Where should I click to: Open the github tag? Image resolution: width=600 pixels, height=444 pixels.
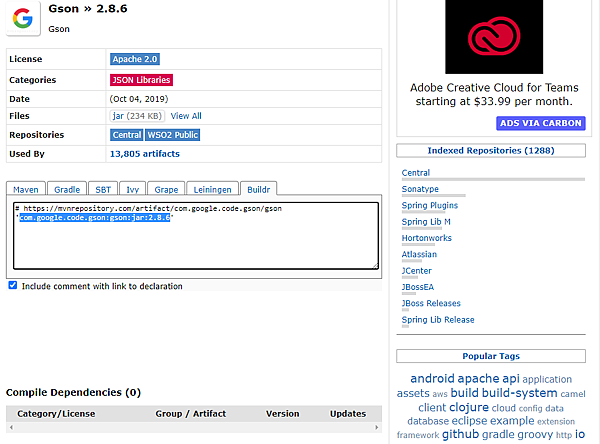pos(460,434)
